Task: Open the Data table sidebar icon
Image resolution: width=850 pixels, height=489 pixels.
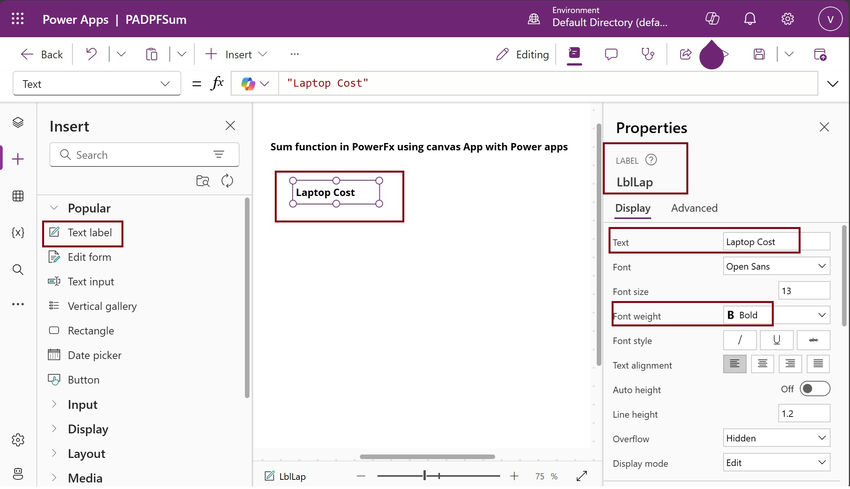Action: pos(18,196)
